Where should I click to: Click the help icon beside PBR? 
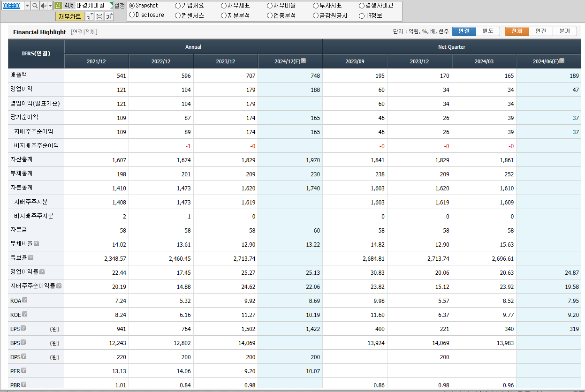click(x=23, y=384)
